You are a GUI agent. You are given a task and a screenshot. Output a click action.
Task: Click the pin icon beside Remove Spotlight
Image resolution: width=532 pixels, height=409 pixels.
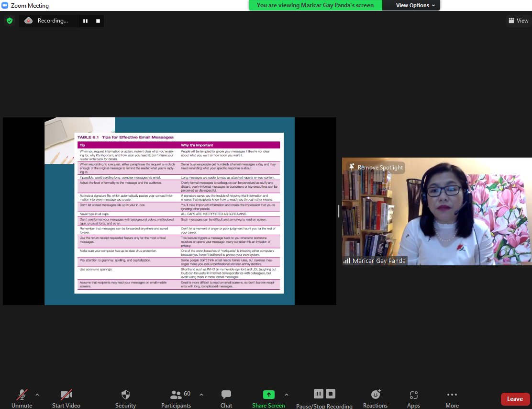[x=352, y=167]
